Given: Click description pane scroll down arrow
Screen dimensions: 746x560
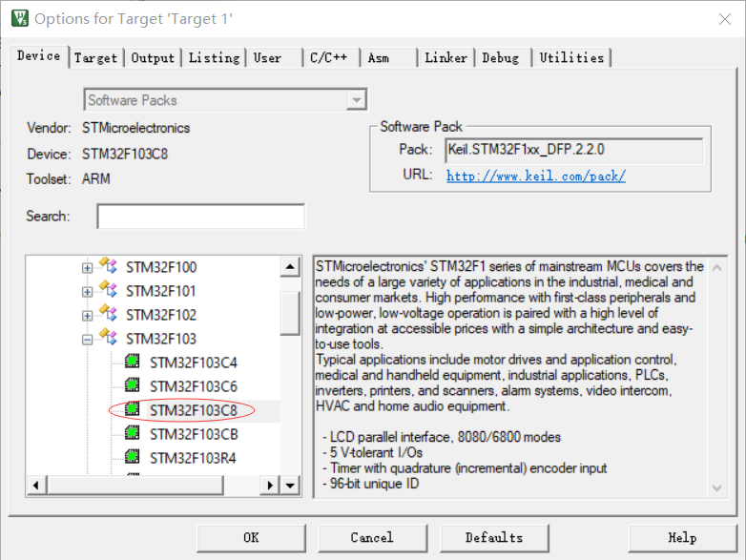Looking at the screenshot, I should [x=717, y=487].
